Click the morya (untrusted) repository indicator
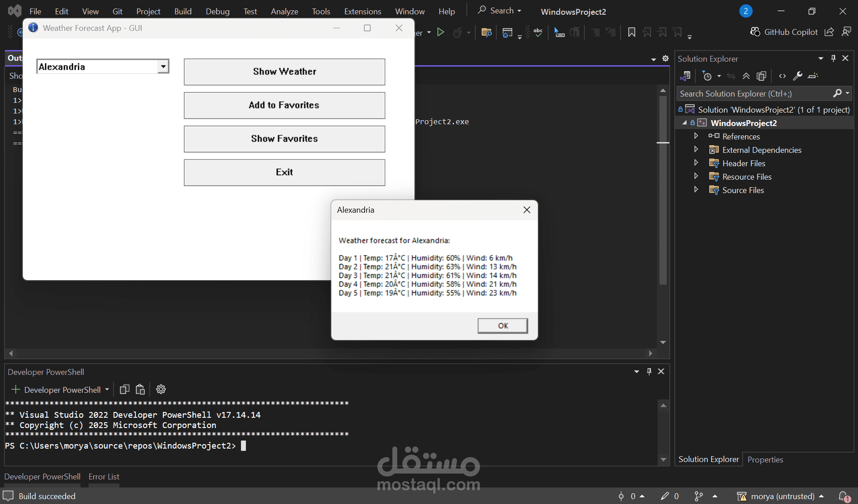 780,496
